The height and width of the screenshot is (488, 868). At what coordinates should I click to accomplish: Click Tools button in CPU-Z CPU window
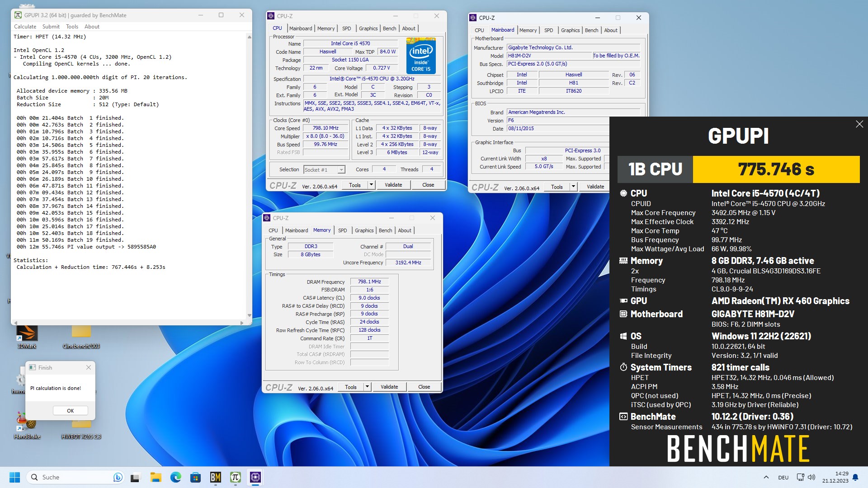(355, 185)
